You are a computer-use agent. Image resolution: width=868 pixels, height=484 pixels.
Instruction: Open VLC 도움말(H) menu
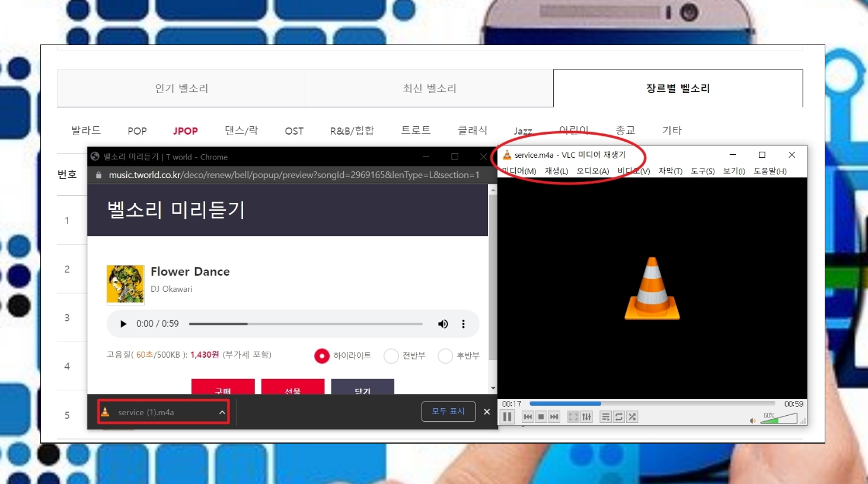[770, 171]
